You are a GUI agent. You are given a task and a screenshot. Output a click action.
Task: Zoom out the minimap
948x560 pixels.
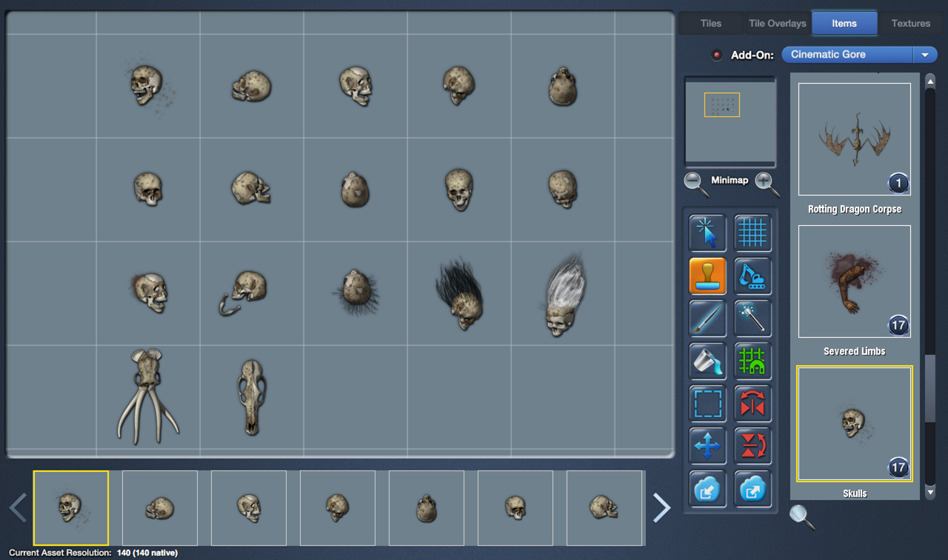695,183
